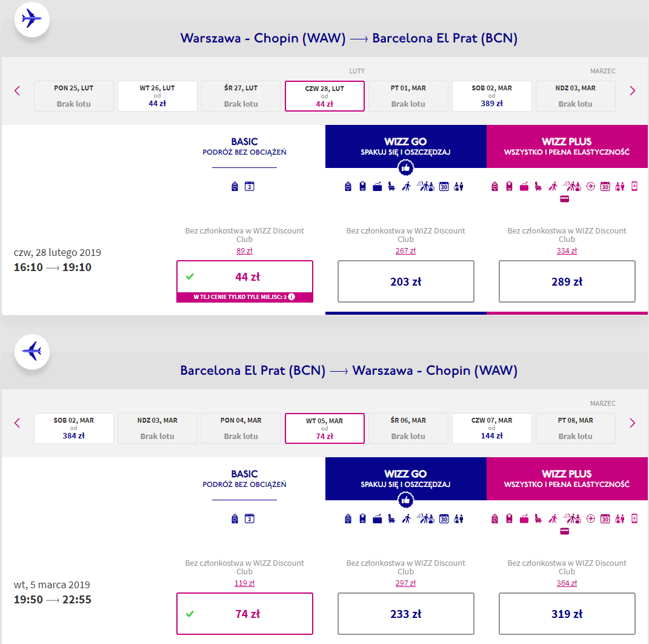Open the outbound BASIC fare column header

(245, 147)
